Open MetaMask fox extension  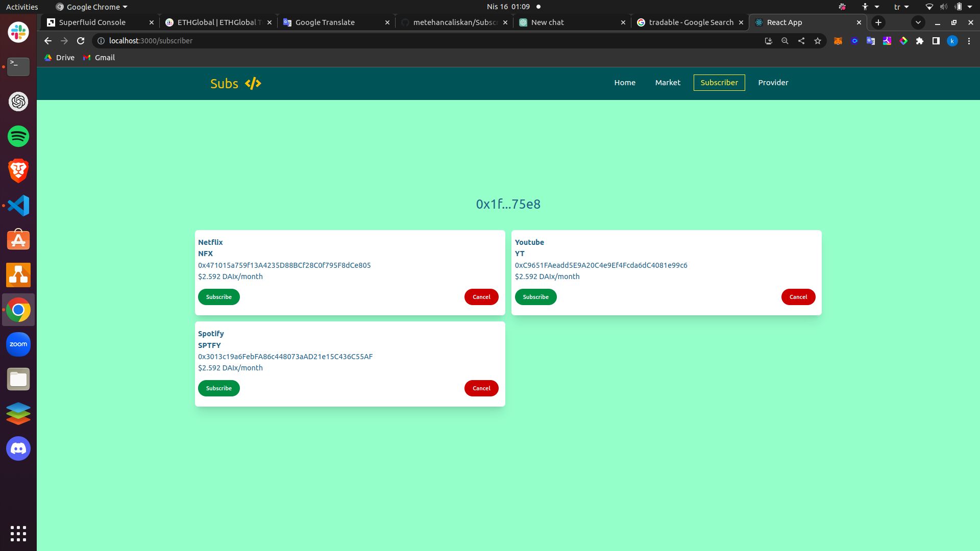pyautogui.click(x=838, y=41)
